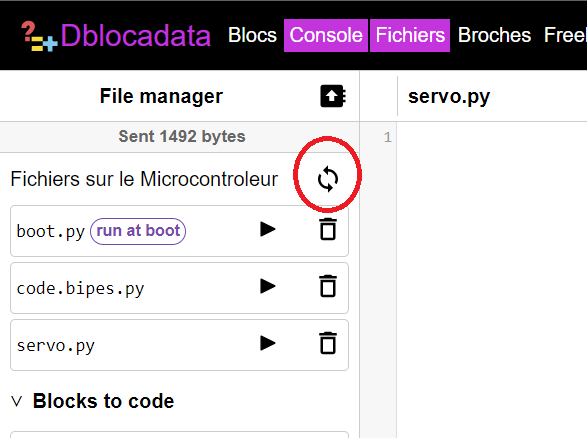Click the run at boot badge

[x=138, y=231]
